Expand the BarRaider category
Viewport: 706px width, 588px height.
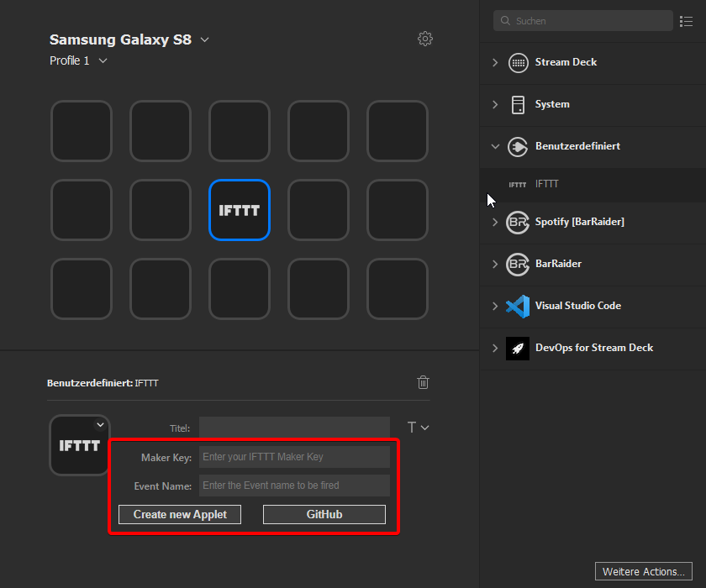[495, 264]
